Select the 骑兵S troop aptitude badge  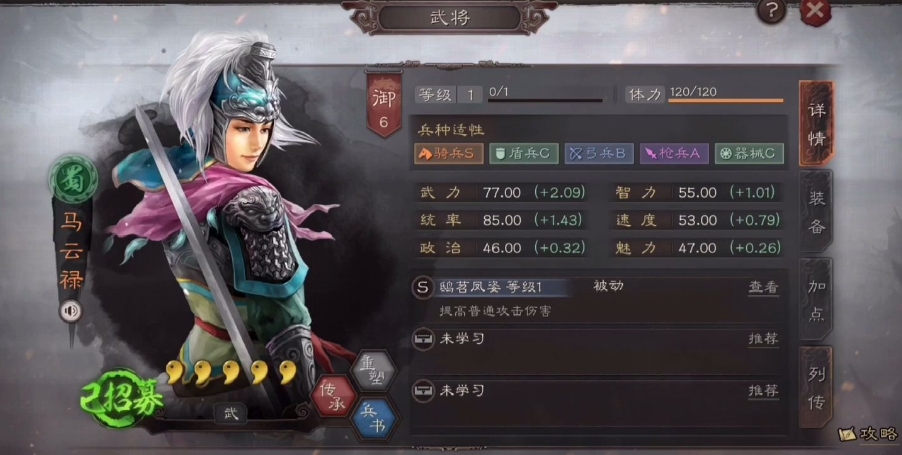point(449,154)
